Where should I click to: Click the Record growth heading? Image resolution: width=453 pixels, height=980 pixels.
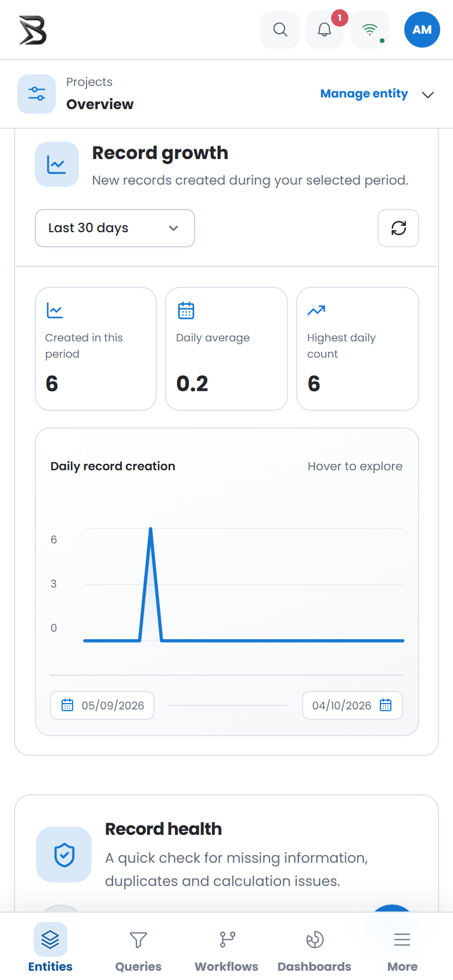(160, 153)
